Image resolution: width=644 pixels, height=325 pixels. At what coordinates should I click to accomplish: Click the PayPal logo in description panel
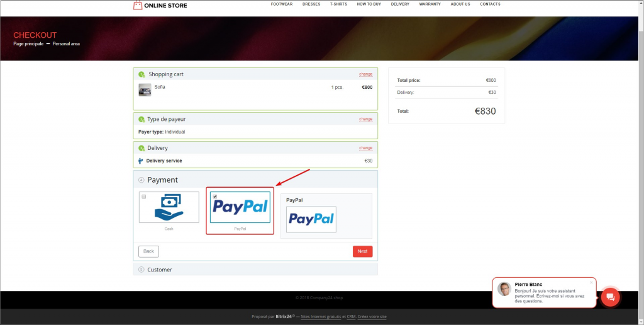pyautogui.click(x=311, y=219)
